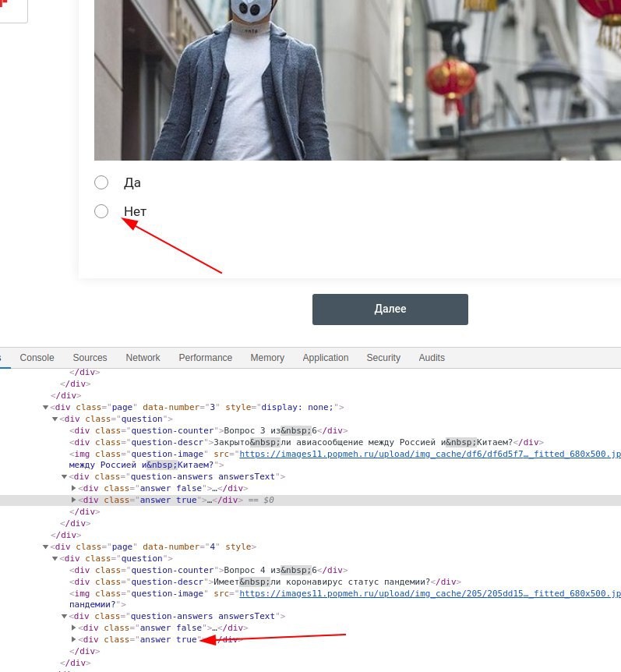Open the Network tab
This screenshot has width=621, height=672.
click(143, 357)
